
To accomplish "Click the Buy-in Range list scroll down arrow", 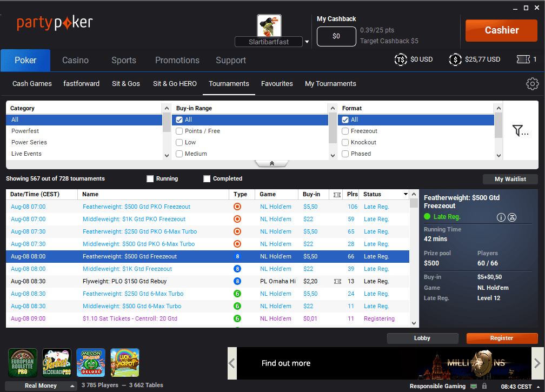I will pyautogui.click(x=333, y=156).
